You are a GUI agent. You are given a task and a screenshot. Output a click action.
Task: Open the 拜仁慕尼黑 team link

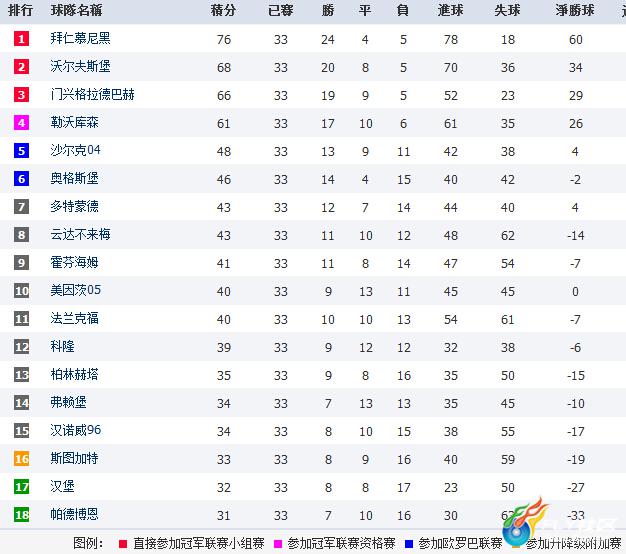tap(80, 38)
